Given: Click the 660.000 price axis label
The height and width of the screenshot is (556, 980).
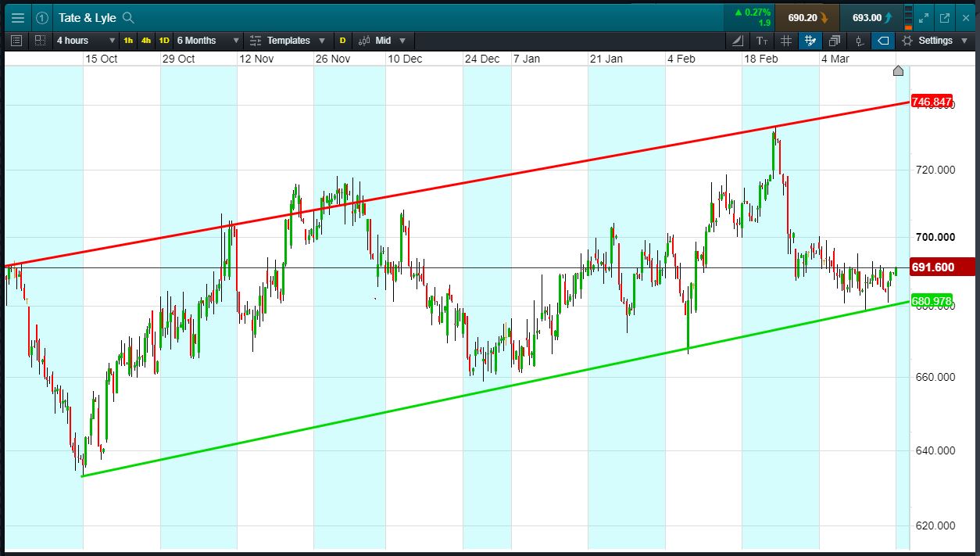Looking at the screenshot, I should click(x=935, y=377).
